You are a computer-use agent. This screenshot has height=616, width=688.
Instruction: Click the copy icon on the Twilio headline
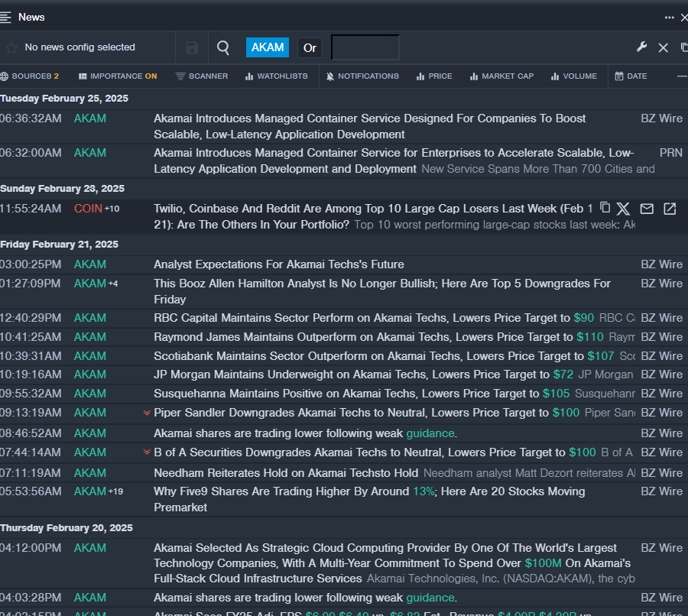[x=605, y=208]
